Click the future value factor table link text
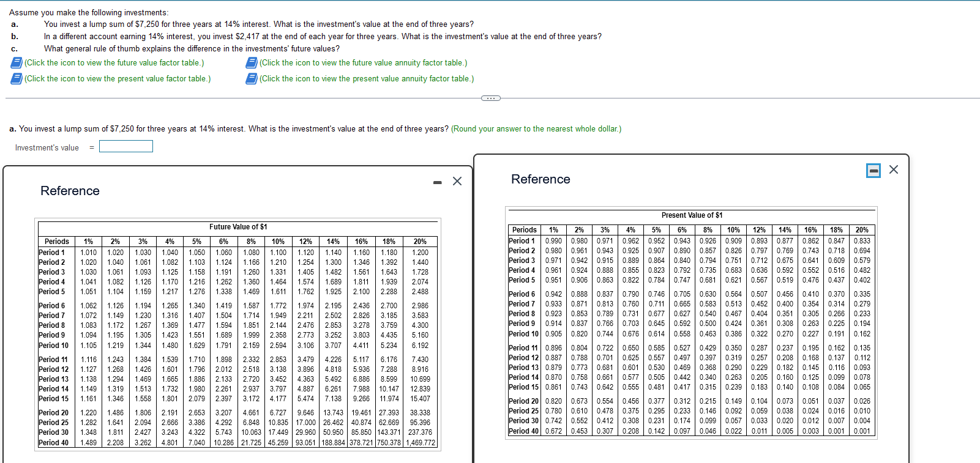Screen dimensions: 980x463 tap(114, 63)
